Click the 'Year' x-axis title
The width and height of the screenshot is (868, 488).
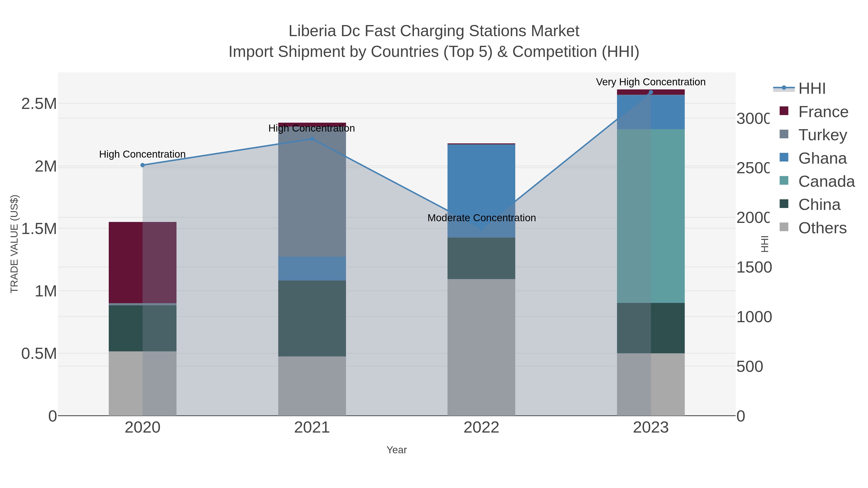(397, 450)
